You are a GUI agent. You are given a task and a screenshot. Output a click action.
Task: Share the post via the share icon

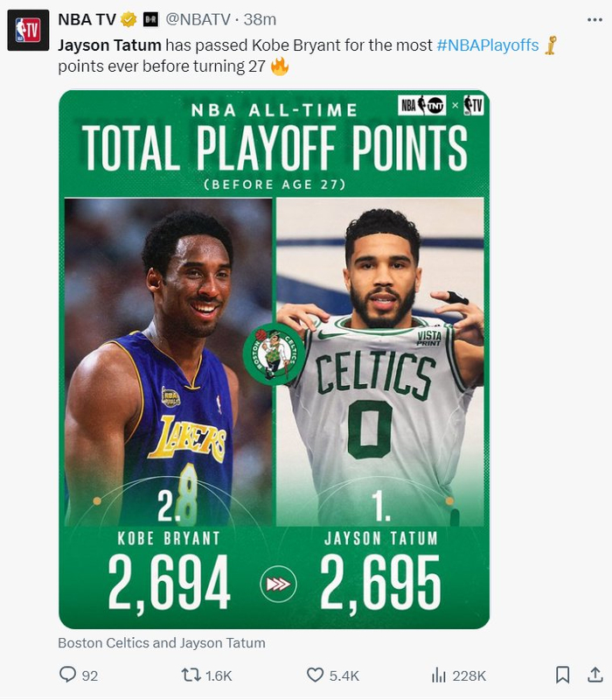point(595,675)
